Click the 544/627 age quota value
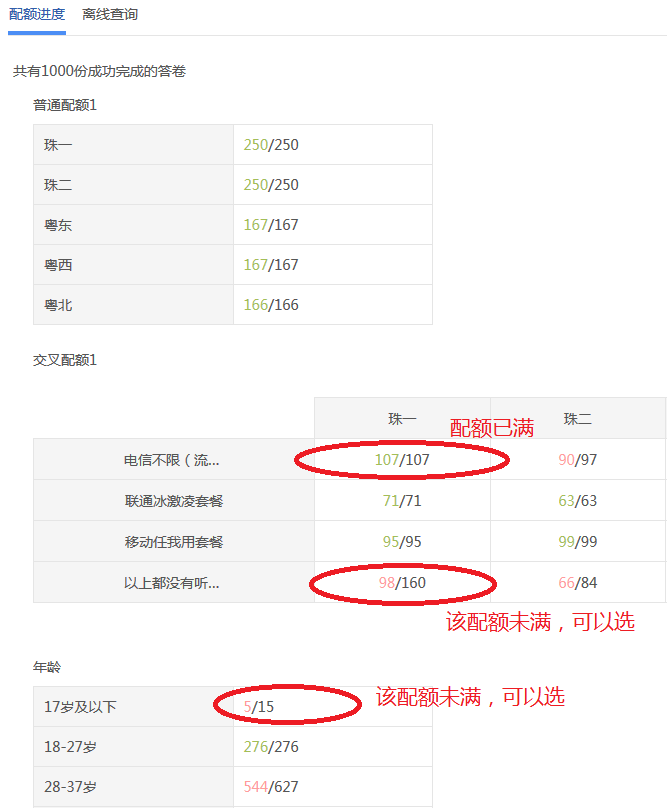 tap(271, 787)
